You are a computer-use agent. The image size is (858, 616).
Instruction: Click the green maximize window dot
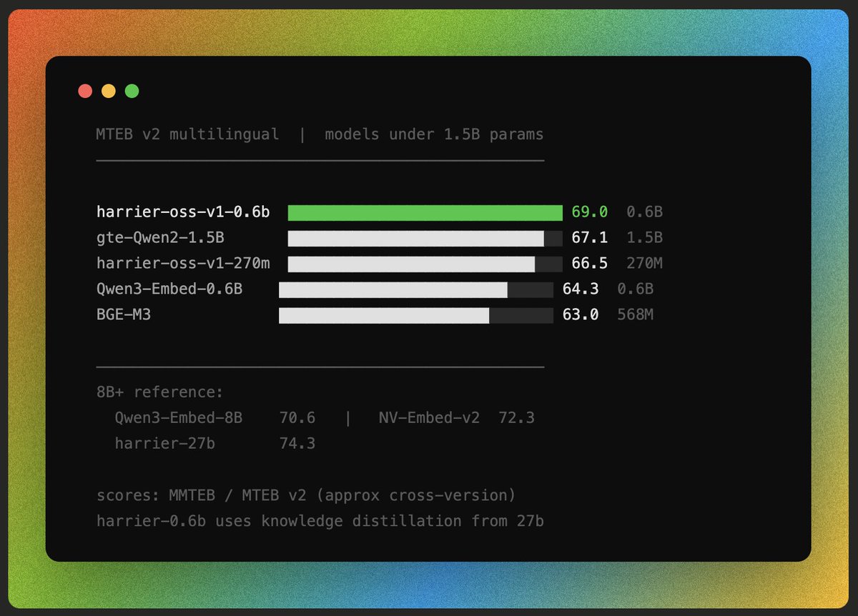click(132, 91)
